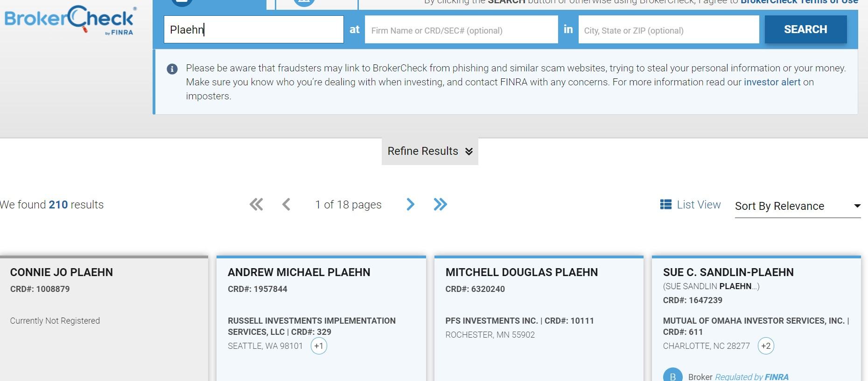Click CRD# 1647239 on Sue's card
This screenshot has height=381, width=868.
tap(693, 300)
